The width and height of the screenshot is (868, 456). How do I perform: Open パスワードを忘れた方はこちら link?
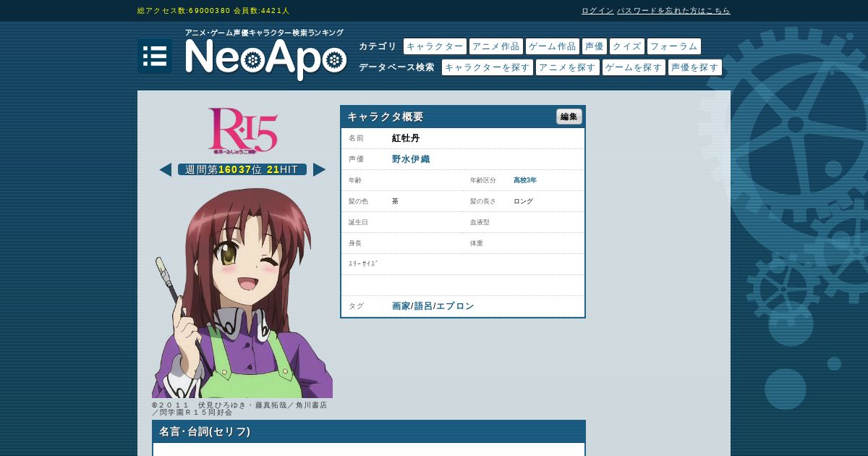point(673,11)
